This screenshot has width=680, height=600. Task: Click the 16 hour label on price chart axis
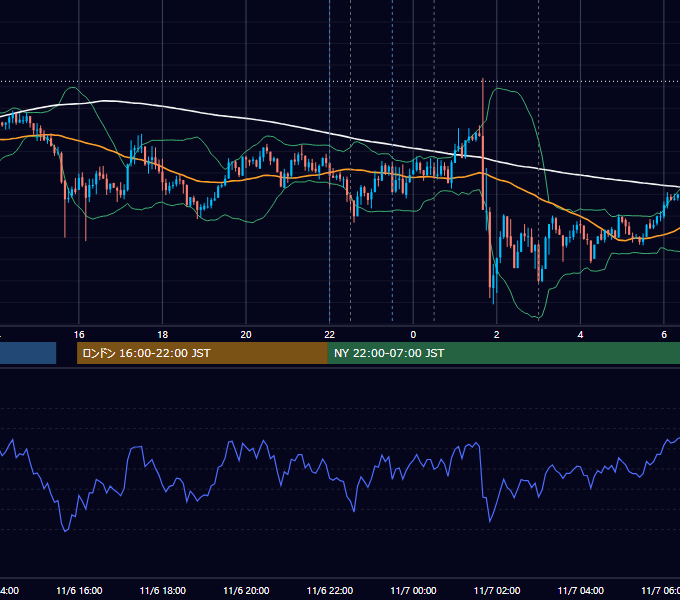tap(79, 335)
